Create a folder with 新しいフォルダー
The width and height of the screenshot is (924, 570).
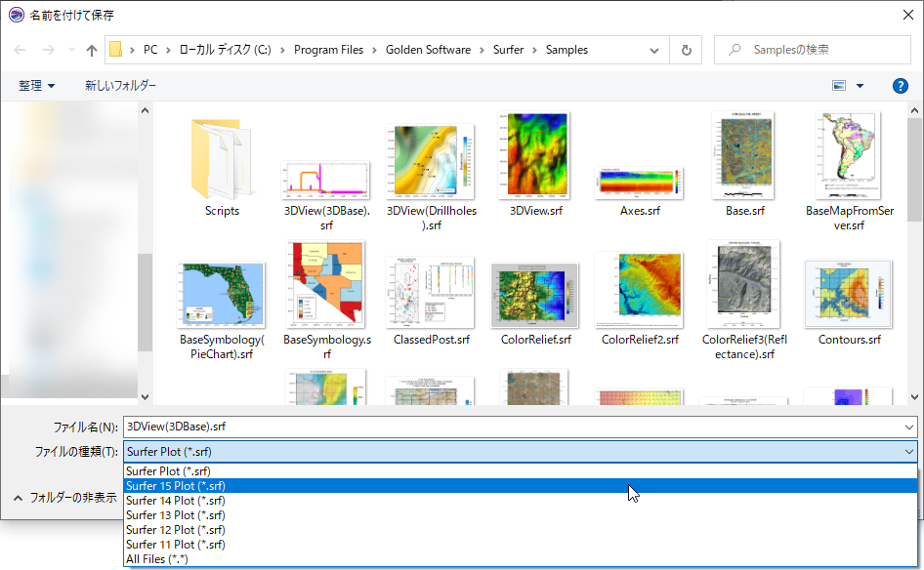click(x=120, y=86)
